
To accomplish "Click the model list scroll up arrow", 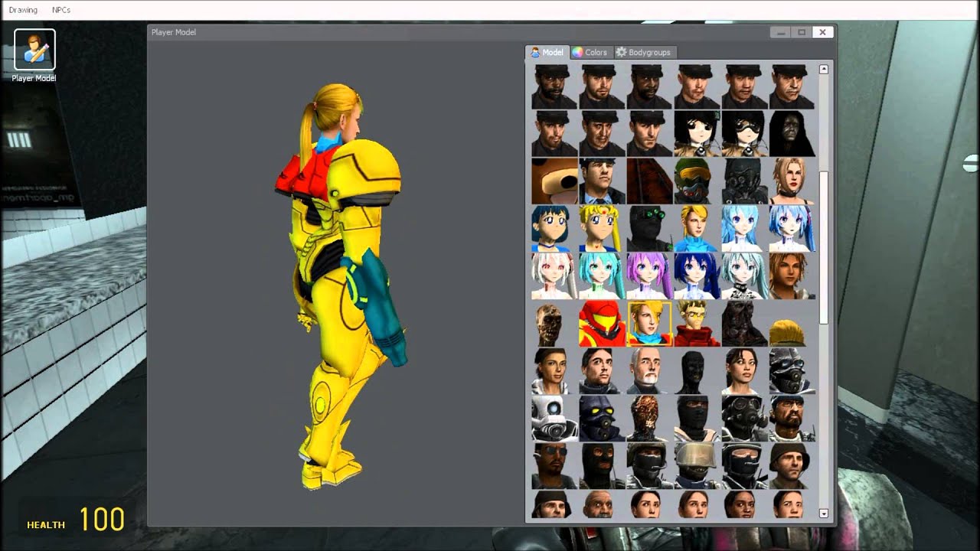I will (824, 70).
